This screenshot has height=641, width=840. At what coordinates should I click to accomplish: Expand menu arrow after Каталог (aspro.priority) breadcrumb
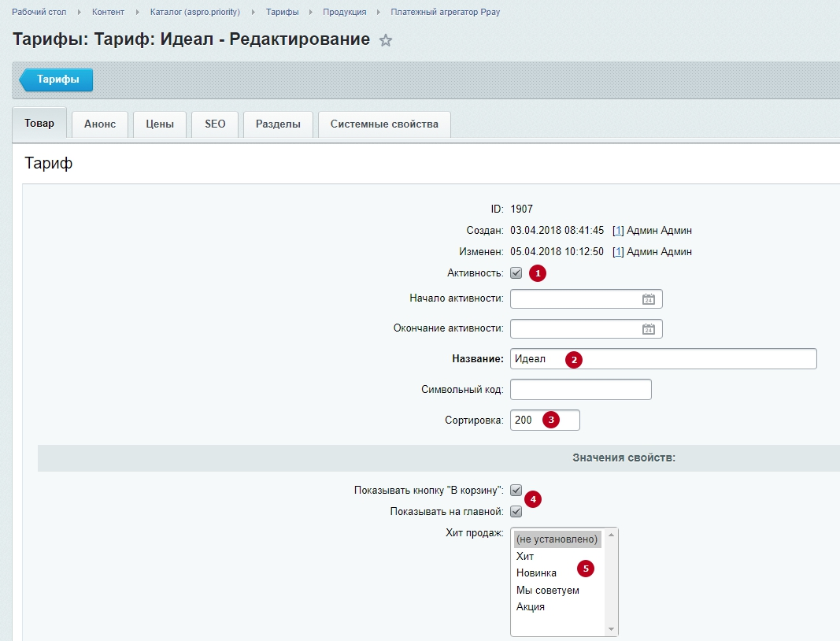click(253, 12)
